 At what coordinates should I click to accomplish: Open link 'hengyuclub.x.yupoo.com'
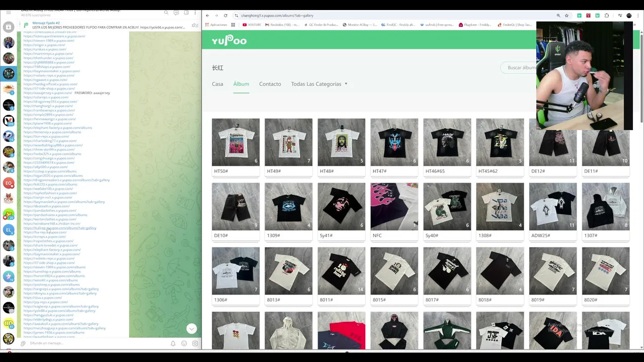pyautogui.click(x=48, y=315)
